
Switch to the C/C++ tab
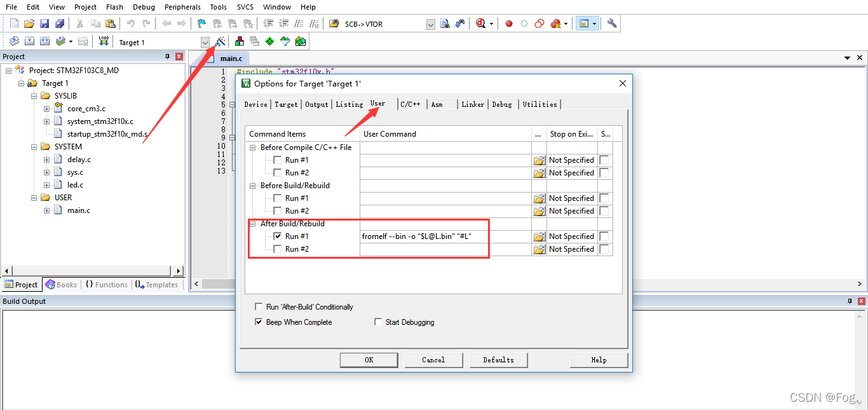410,104
